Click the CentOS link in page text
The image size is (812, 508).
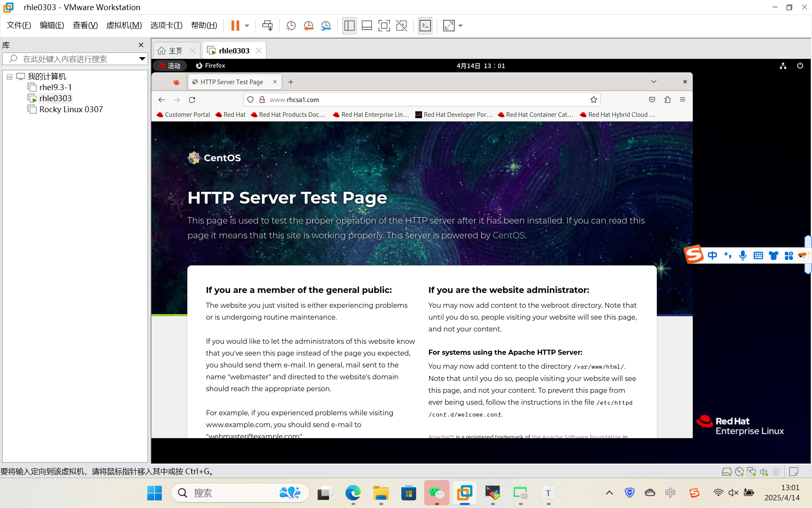click(x=508, y=235)
